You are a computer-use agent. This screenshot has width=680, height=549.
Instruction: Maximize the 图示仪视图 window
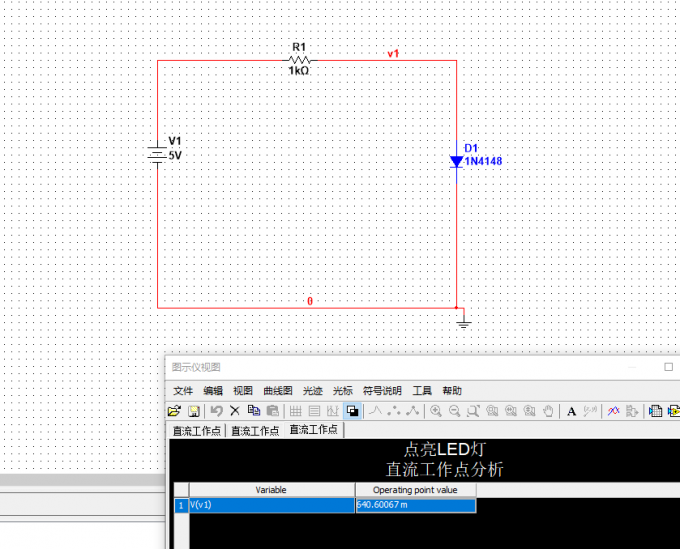point(668,367)
